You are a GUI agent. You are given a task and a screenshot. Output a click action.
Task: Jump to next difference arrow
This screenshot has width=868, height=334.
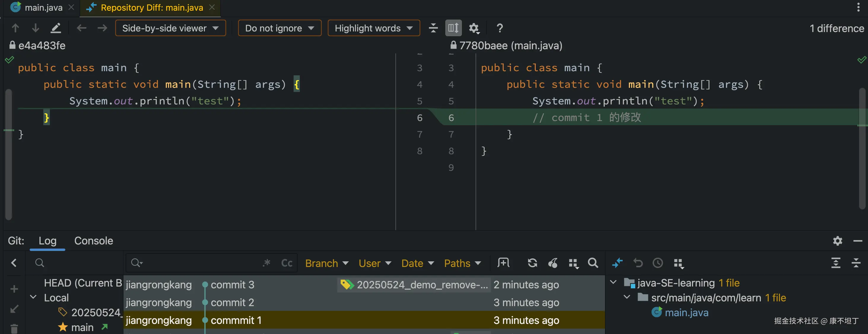click(x=35, y=28)
